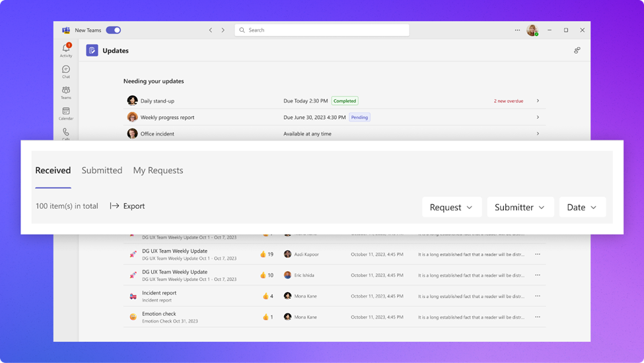Click thumbs-up 19 on Aadi Kapoor row
This screenshot has height=363, width=644.
267,254
